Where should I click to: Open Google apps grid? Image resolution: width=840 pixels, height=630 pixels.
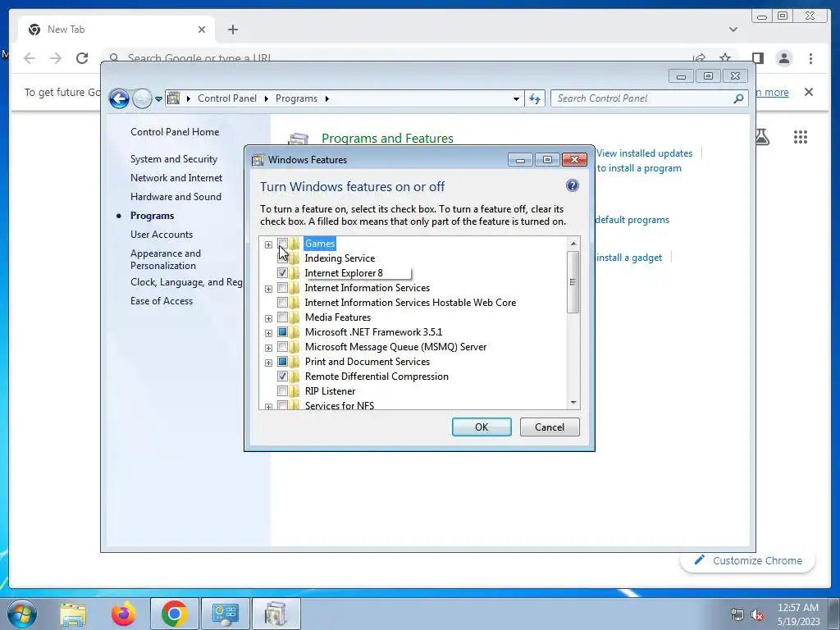click(x=801, y=137)
